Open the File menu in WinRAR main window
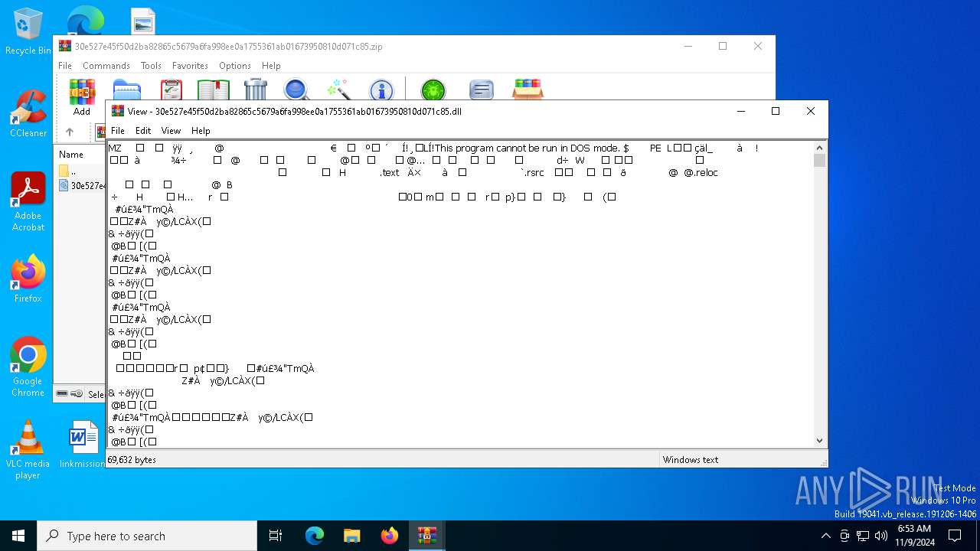The height and width of the screenshot is (551, 980). (x=65, y=66)
